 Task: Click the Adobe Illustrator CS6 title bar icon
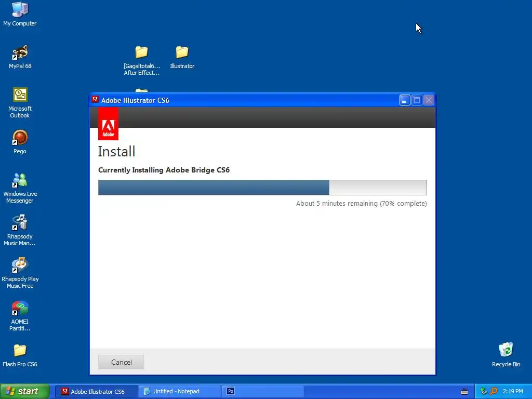coord(95,100)
